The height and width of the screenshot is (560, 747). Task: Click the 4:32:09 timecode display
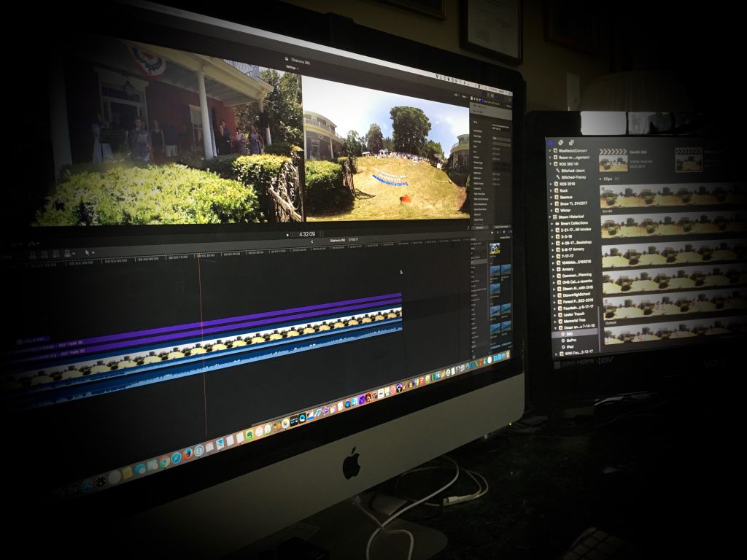pos(304,234)
